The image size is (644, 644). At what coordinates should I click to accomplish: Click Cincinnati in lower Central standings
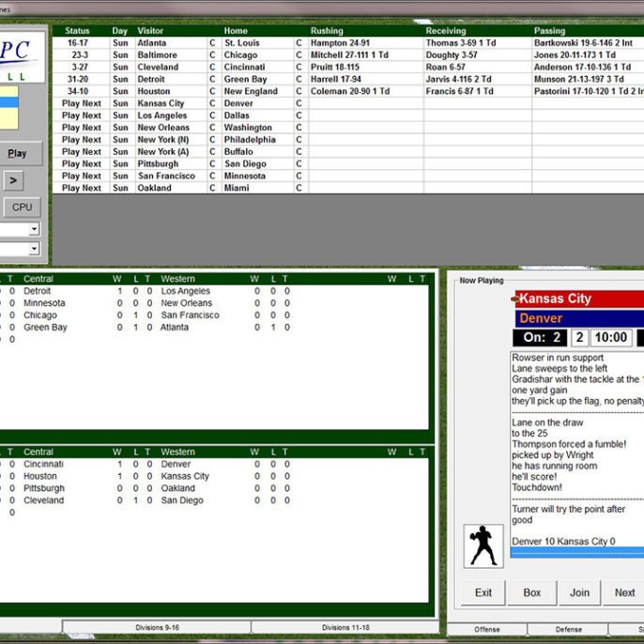coord(43,464)
